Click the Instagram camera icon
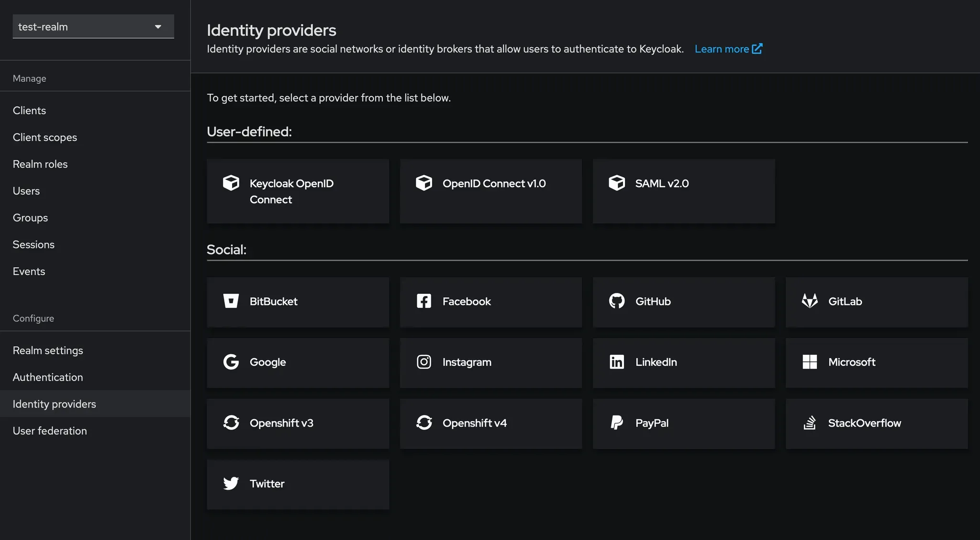This screenshot has height=540, width=980. click(x=424, y=362)
